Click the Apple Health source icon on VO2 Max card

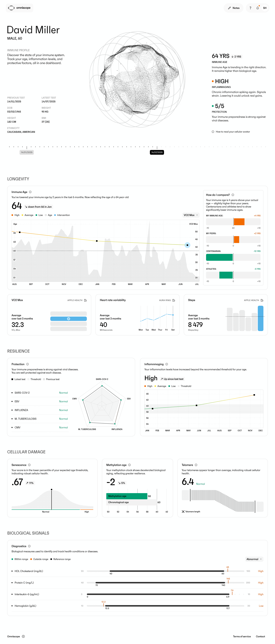pyautogui.click(x=86, y=300)
